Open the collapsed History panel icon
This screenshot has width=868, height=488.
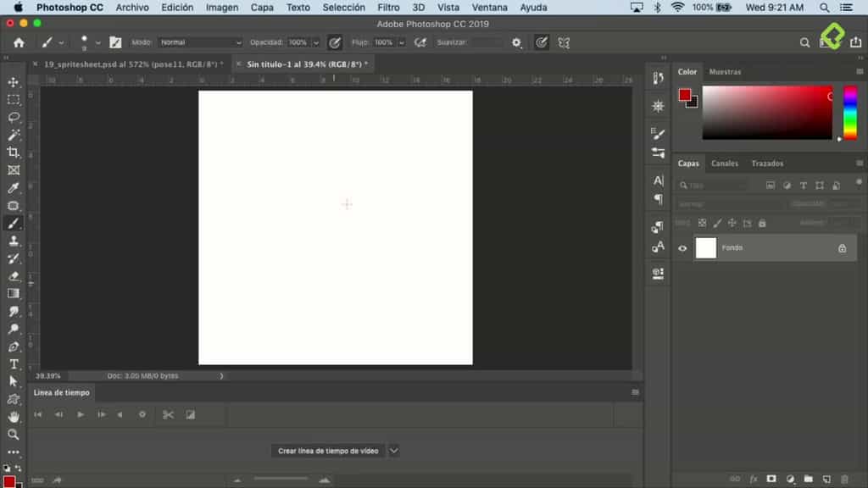(x=658, y=79)
